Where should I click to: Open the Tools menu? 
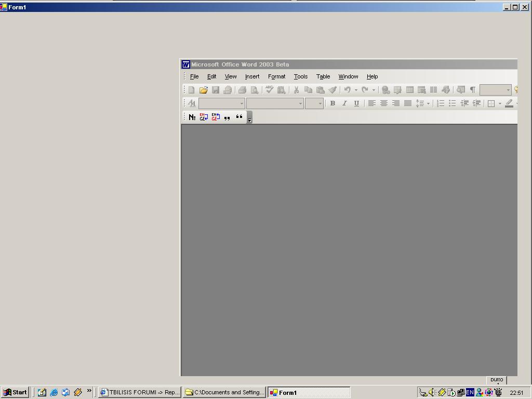coord(301,77)
